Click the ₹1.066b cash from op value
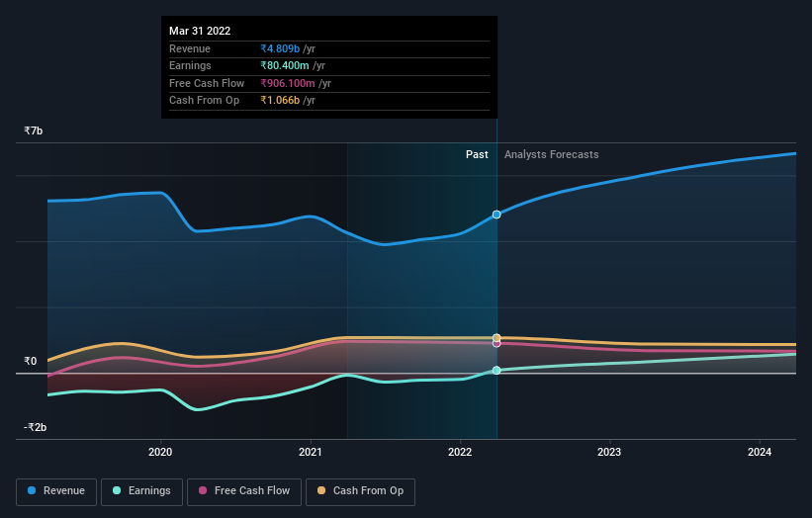The height and width of the screenshot is (518, 812). (x=280, y=101)
